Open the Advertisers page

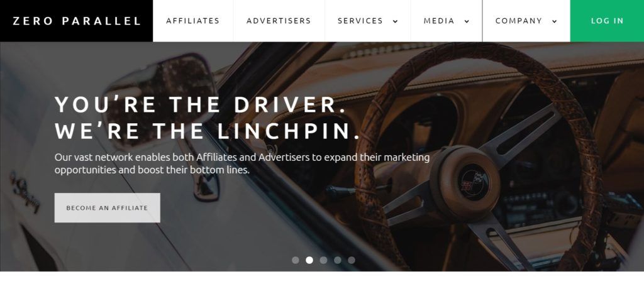[279, 21]
